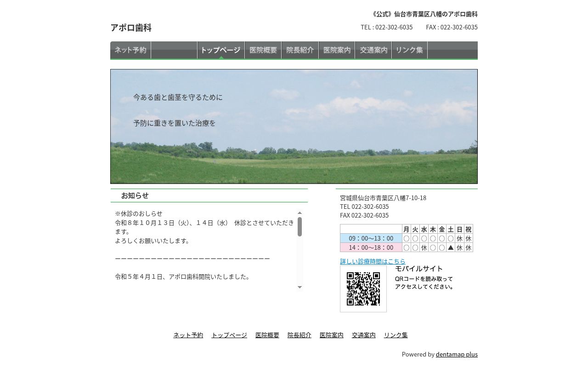Click the notice box scroll-down arrow
The height and width of the screenshot is (368, 588).
coord(300,287)
